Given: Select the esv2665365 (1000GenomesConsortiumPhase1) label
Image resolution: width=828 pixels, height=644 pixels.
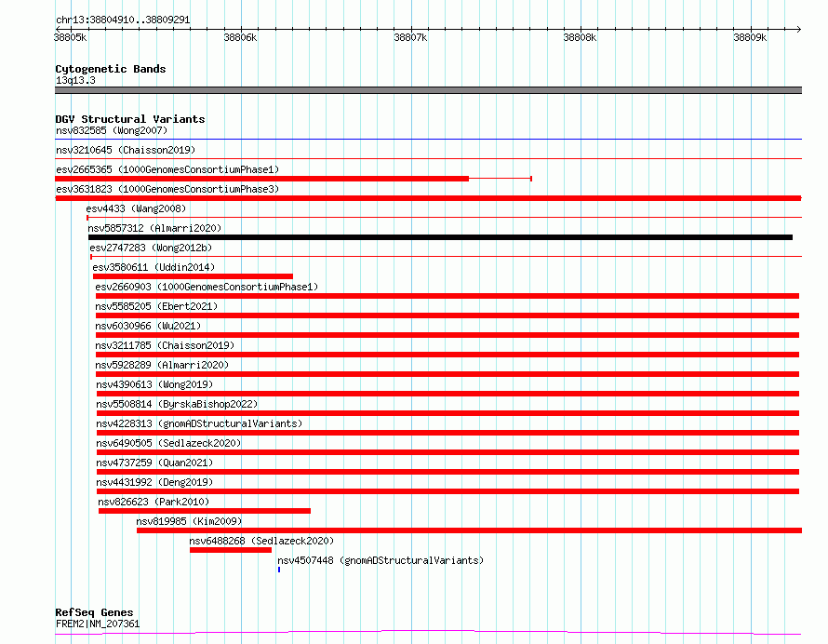Looking at the screenshot, I should click(x=167, y=169).
